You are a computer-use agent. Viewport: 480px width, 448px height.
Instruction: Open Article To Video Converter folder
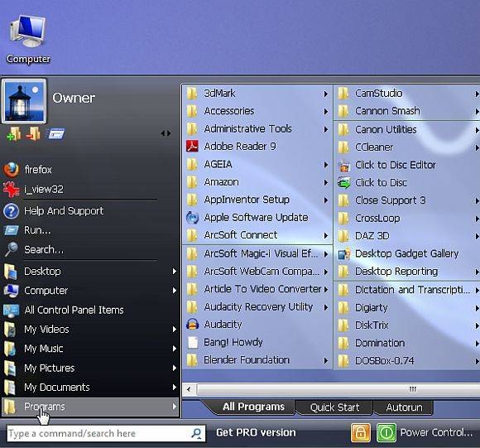(x=257, y=289)
